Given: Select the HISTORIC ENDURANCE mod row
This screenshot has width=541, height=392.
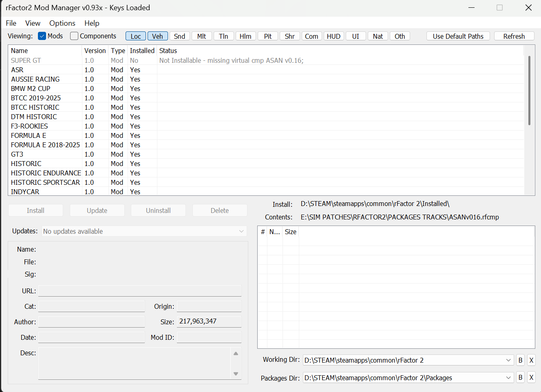Looking at the screenshot, I should 266,173.
